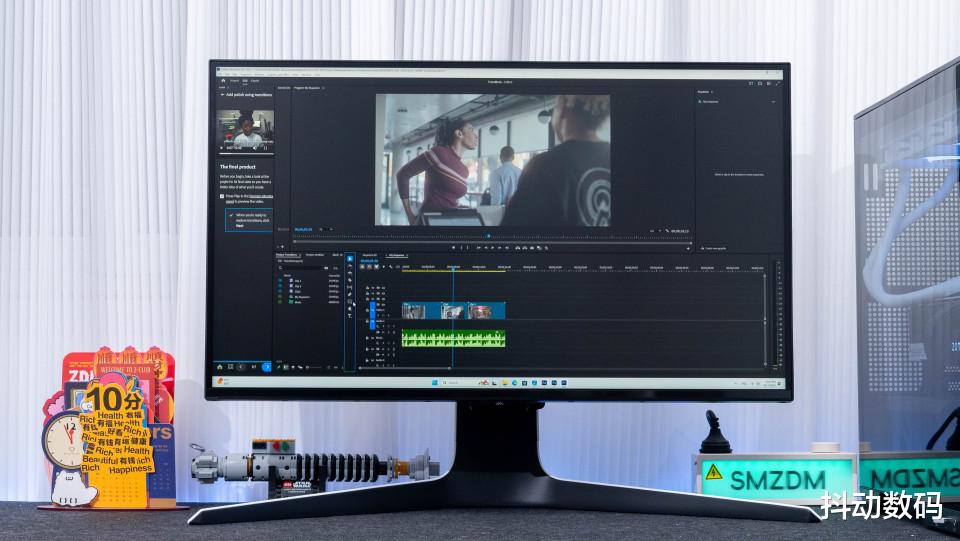Select the My Sequence item in Project panel
This screenshot has height=541, width=960.
click(x=302, y=297)
